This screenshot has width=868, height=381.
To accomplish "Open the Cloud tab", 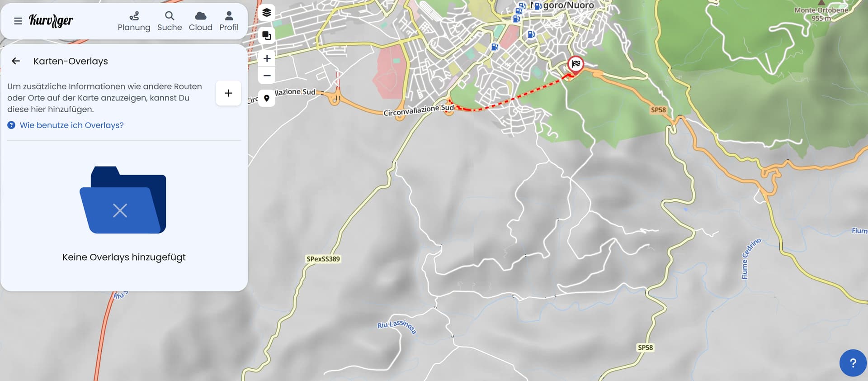I will tap(201, 21).
